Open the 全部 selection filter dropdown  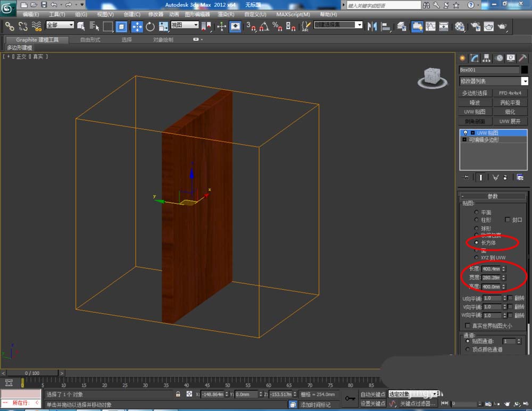click(x=60, y=25)
